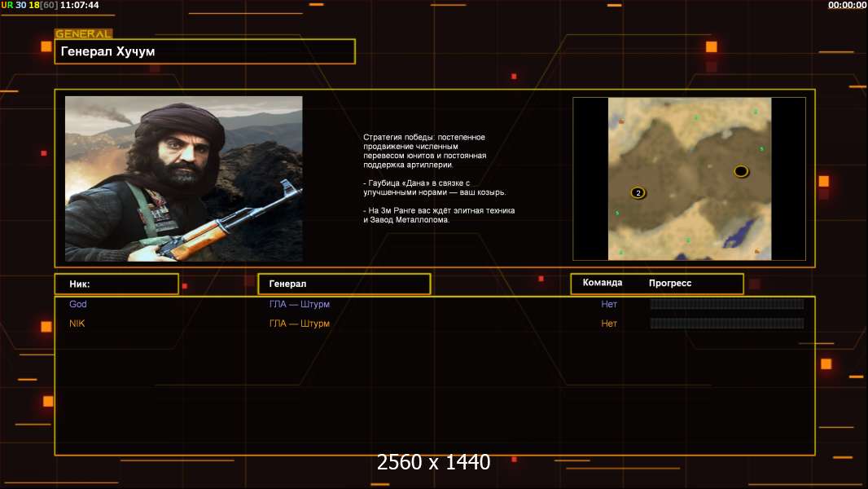Image resolution: width=868 pixels, height=489 pixels.
Task: Click start position marker 2 on the minimap
Action: tap(638, 193)
